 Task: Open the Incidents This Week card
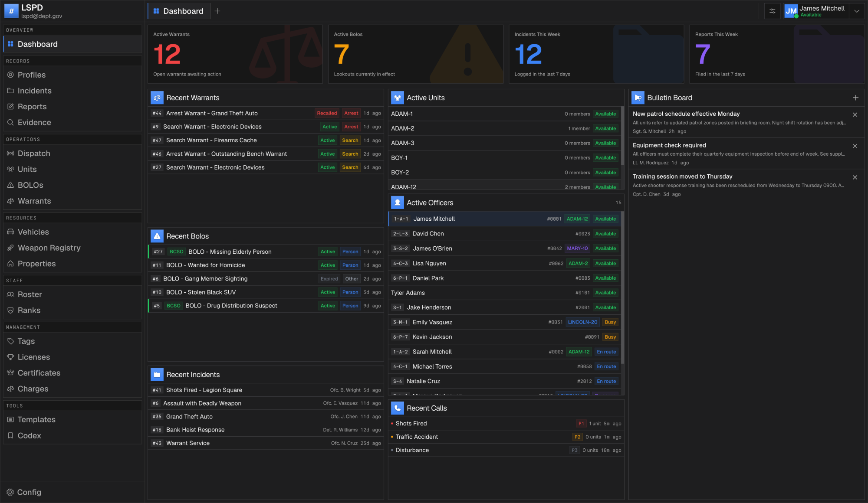596,54
